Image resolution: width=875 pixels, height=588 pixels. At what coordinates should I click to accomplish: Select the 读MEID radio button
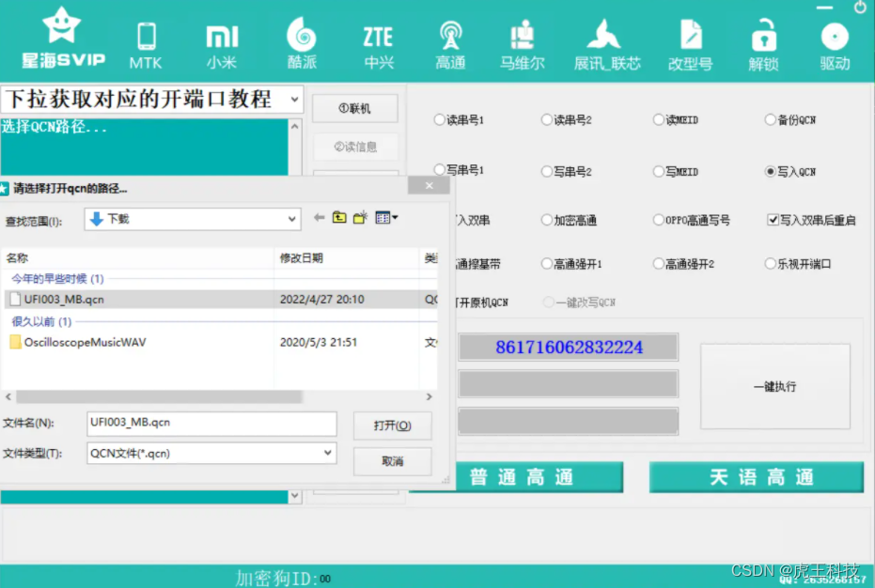point(659,119)
